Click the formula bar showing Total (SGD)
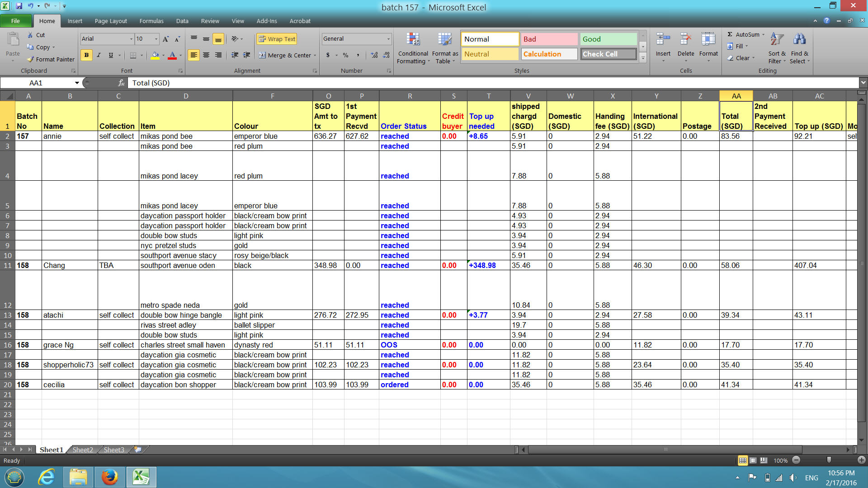Viewport: 868px width, 488px height. click(x=494, y=83)
